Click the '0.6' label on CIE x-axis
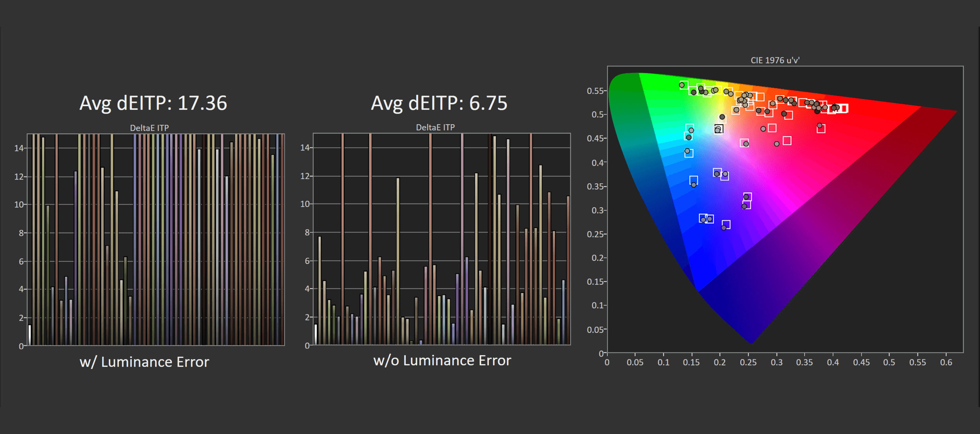The width and height of the screenshot is (980, 434). pyautogui.click(x=946, y=363)
